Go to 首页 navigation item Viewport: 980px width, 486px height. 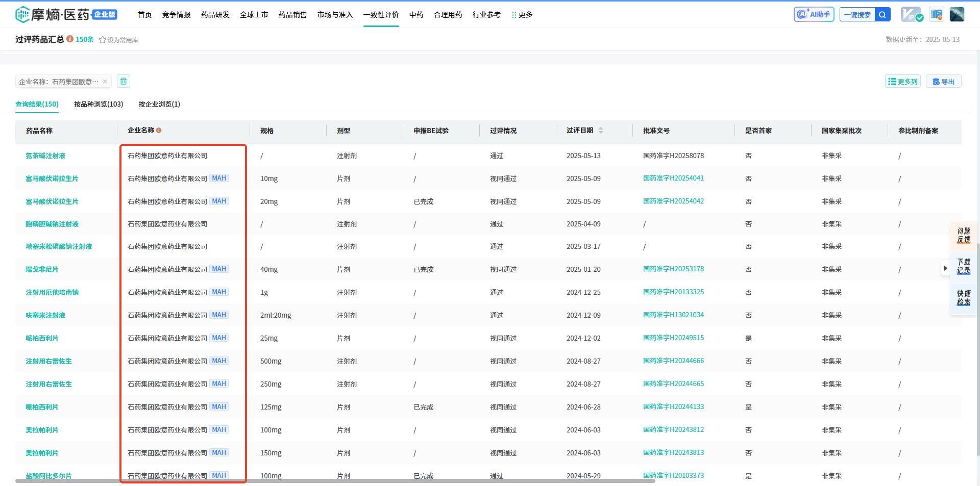tap(145, 15)
